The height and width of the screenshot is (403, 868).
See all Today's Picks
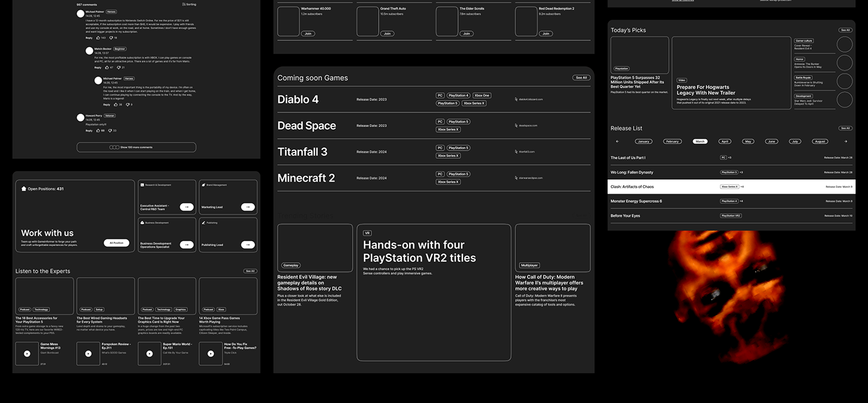point(846,30)
